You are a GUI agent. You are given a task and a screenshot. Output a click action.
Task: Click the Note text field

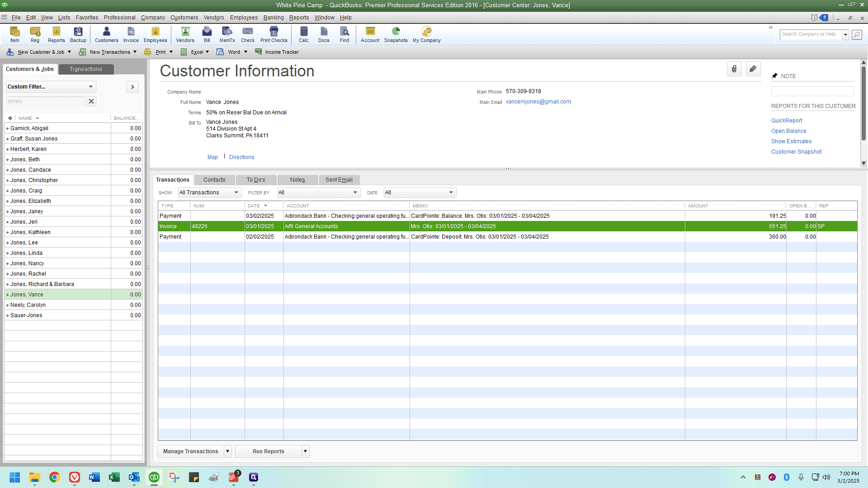(x=812, y=91)
